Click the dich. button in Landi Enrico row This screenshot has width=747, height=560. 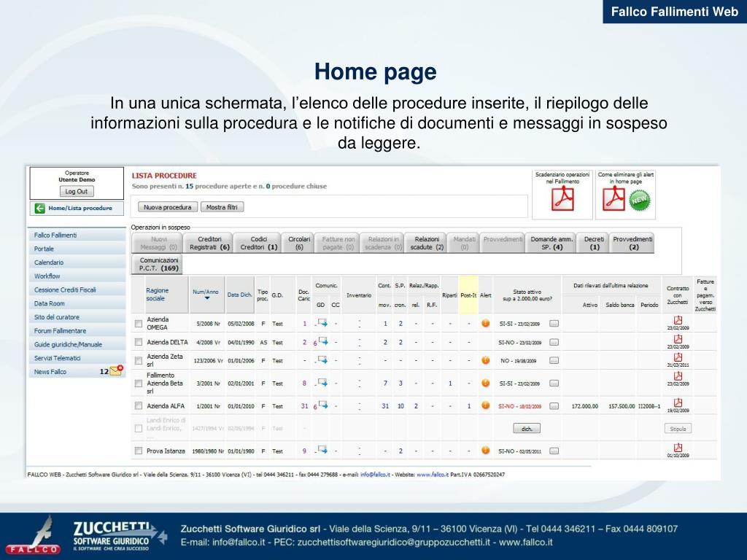click(x=527, y=429)
